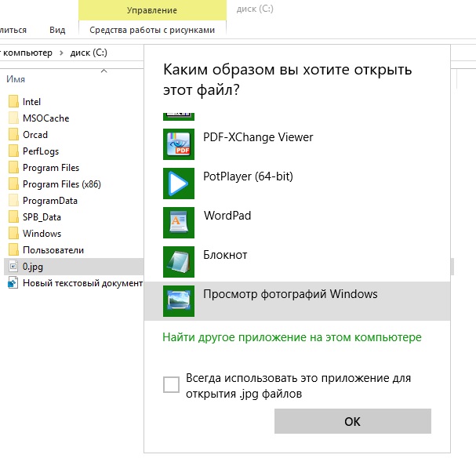This screenshot has height=469, width=476.
Task: Select the 0.jpg image file icon
Action: coord(13,266)
